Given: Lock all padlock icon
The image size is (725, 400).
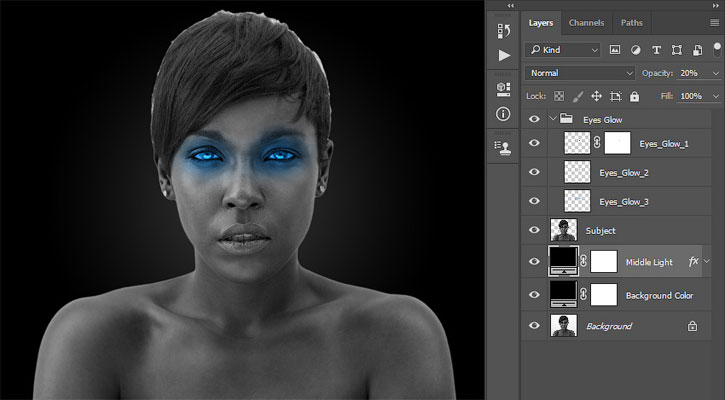Looking at the screenshot, I should [634, 96].
